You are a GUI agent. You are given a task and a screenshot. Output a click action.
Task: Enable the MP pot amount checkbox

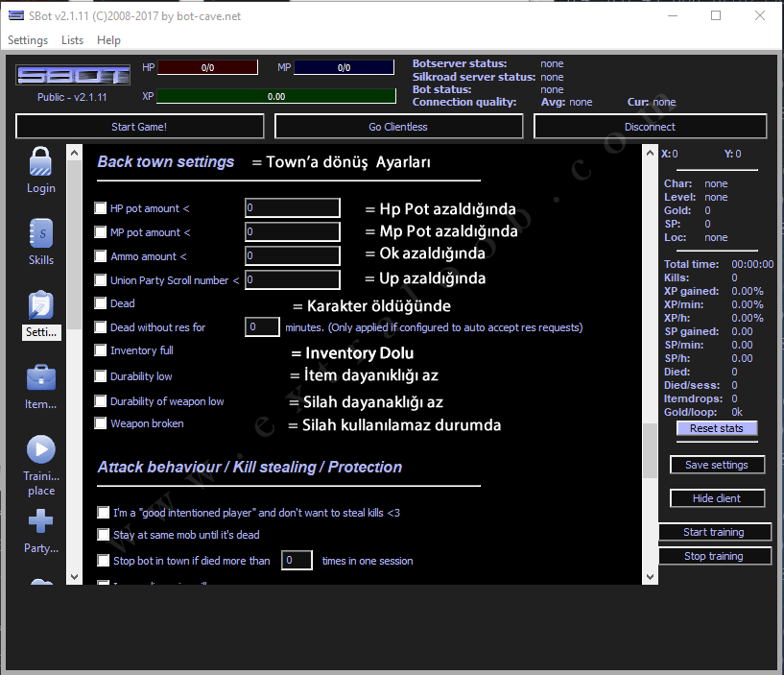coord(101,232)
